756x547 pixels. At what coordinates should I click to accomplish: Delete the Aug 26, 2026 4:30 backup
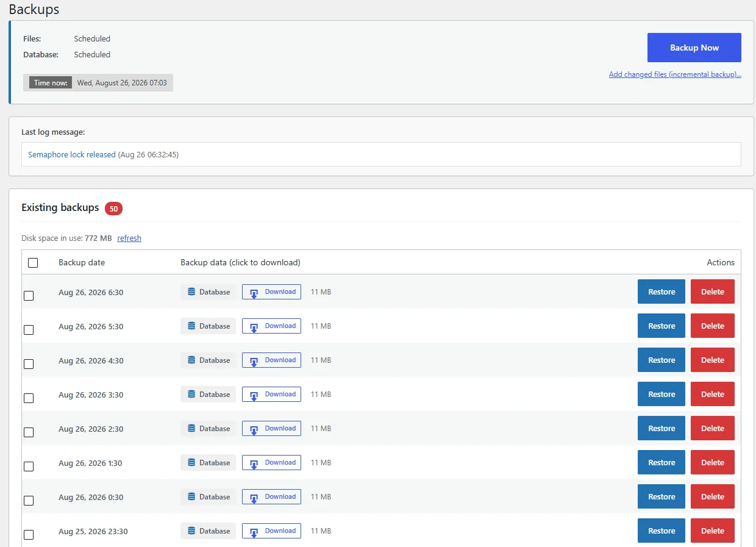point(713,360)
